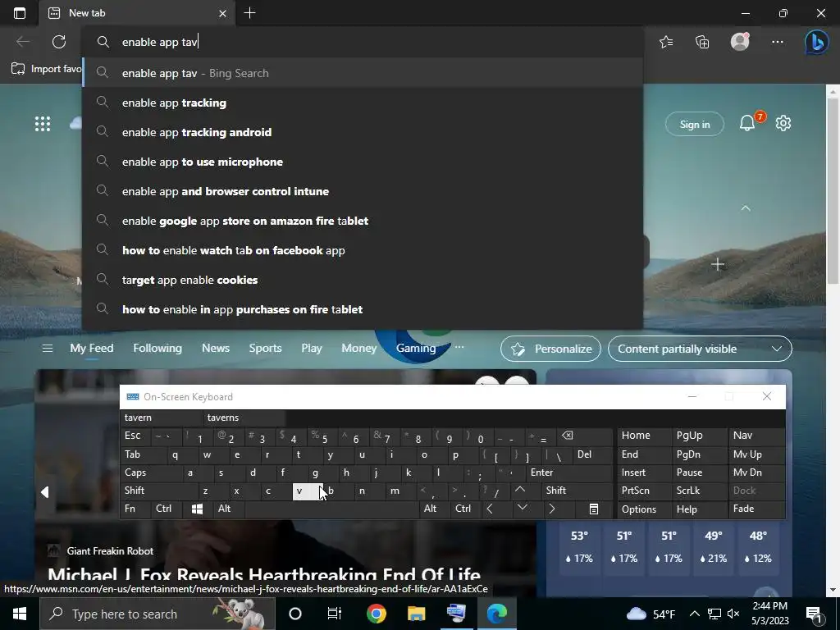Open the browser profile avatar
840x630 pixels.
[740, 41]
